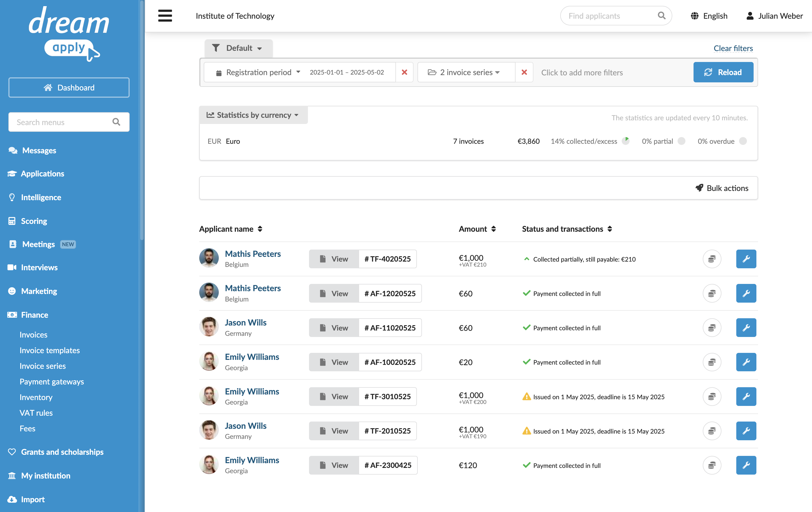Image resolution: width=812 pixels, height=512 pixels.
Task: Click the 0% partial indicator circle
Action: (682, 141)
